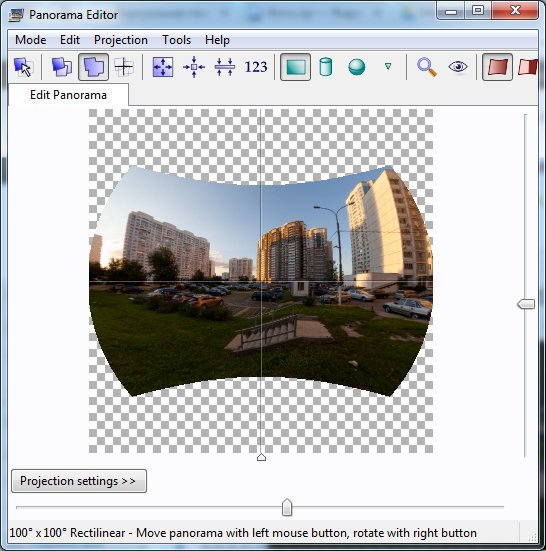Screen dimensions: 546x551
Task: Click the center panorama icon
Action: (x=194, y=67)
